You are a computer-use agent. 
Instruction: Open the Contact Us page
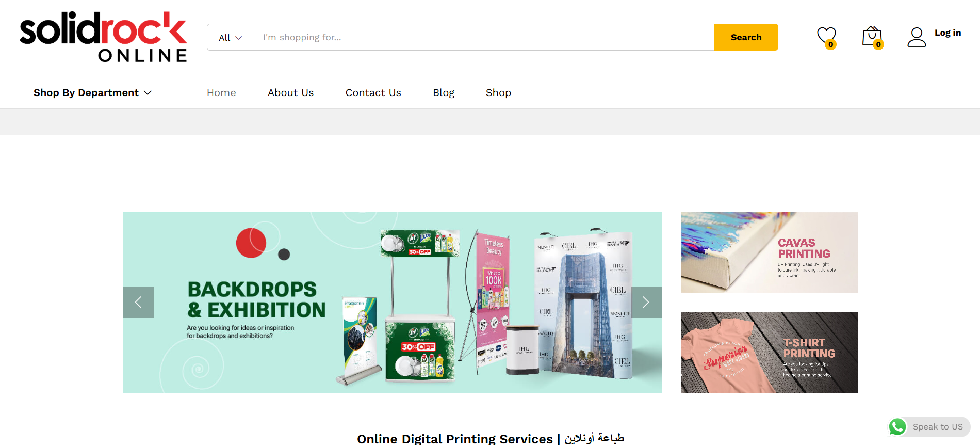tap(373, 93)
